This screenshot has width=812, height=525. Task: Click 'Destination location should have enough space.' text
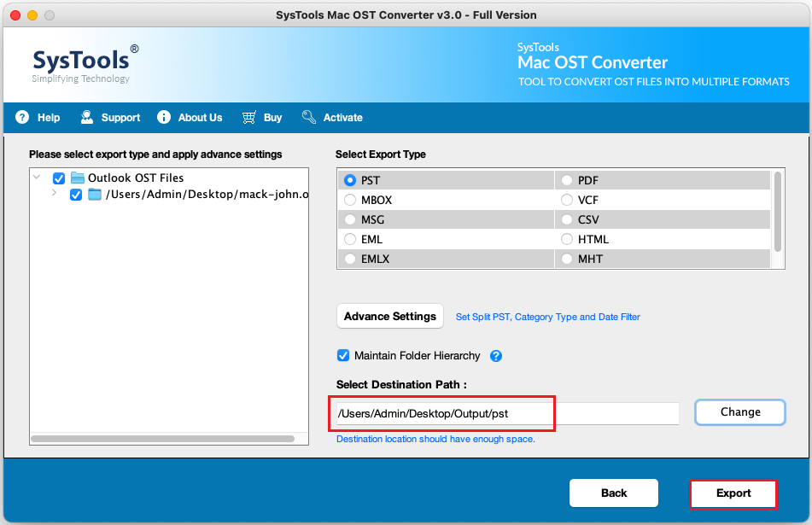(x=435, y=439)
